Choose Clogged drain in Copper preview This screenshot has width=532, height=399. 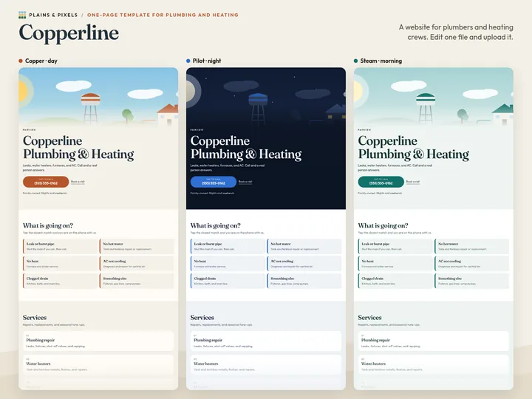[x=60, y=281]
